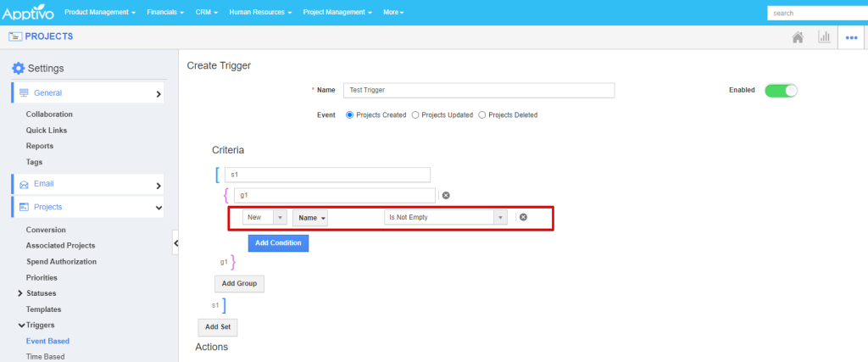This screenshot has height=362, width=868.
Task: Click the Apptivo logo
Action: tap(29, 13)
